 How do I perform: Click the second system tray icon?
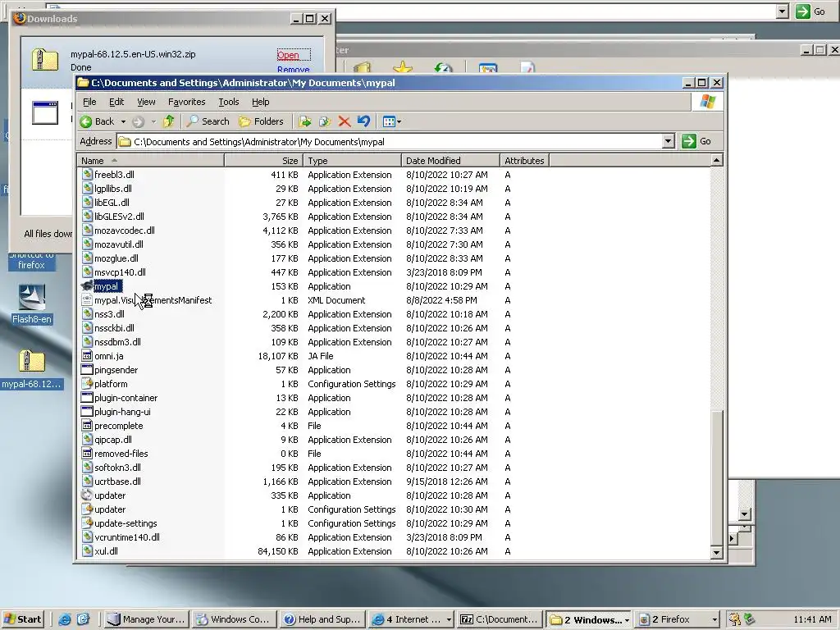click(750, 619)
